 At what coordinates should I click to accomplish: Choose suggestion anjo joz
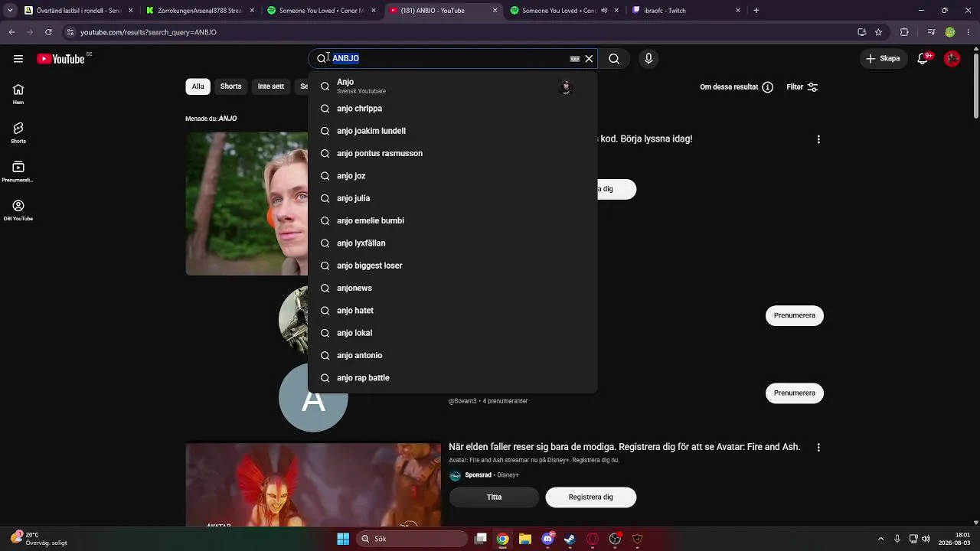(452, 176)
